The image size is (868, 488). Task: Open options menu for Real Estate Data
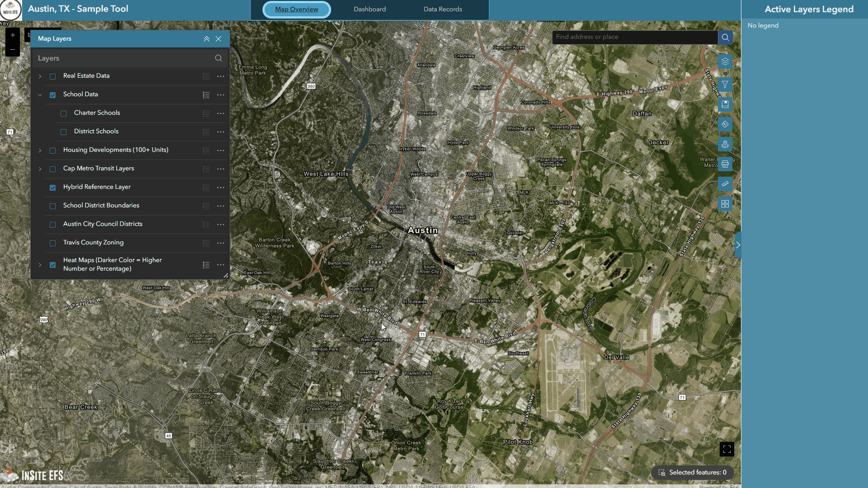tap(221, 76)
